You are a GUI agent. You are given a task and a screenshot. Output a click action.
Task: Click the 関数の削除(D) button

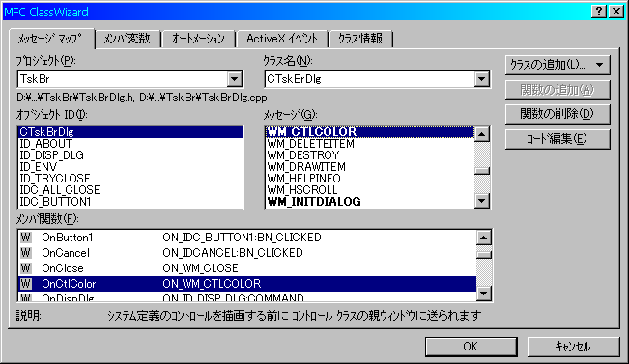click(558, 114)
